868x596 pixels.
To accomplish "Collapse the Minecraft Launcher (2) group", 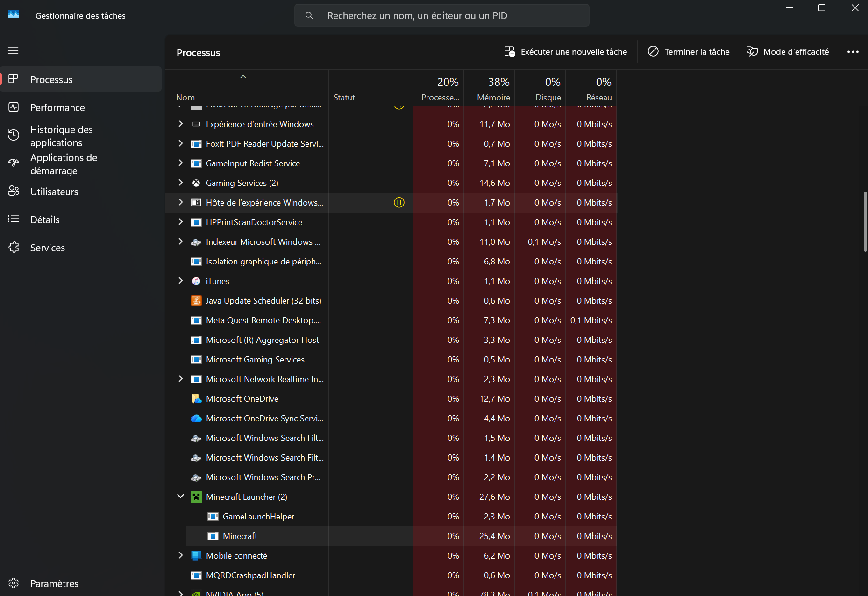I will point(180,497).
